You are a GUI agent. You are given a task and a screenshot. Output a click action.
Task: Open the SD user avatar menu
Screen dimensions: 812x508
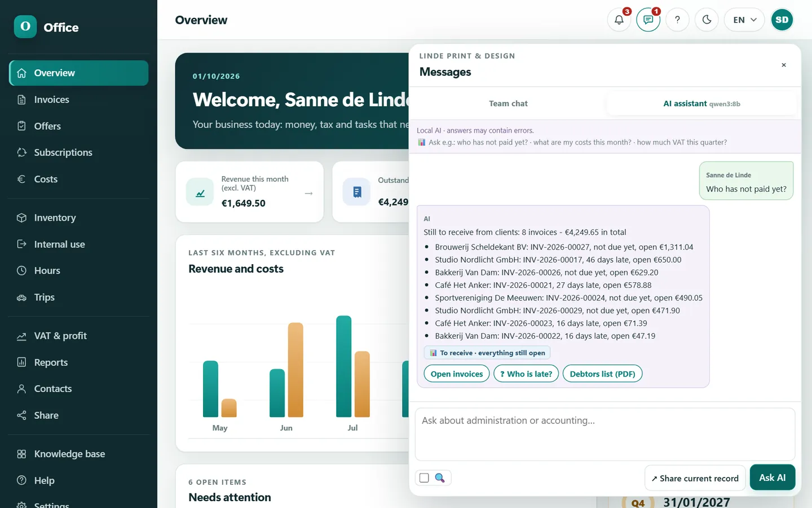click(782, 20)
